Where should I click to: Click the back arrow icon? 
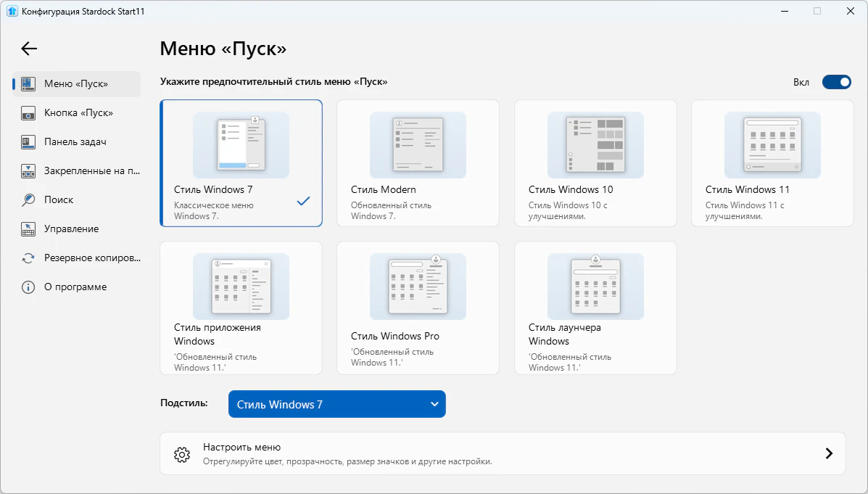point(29,49)
